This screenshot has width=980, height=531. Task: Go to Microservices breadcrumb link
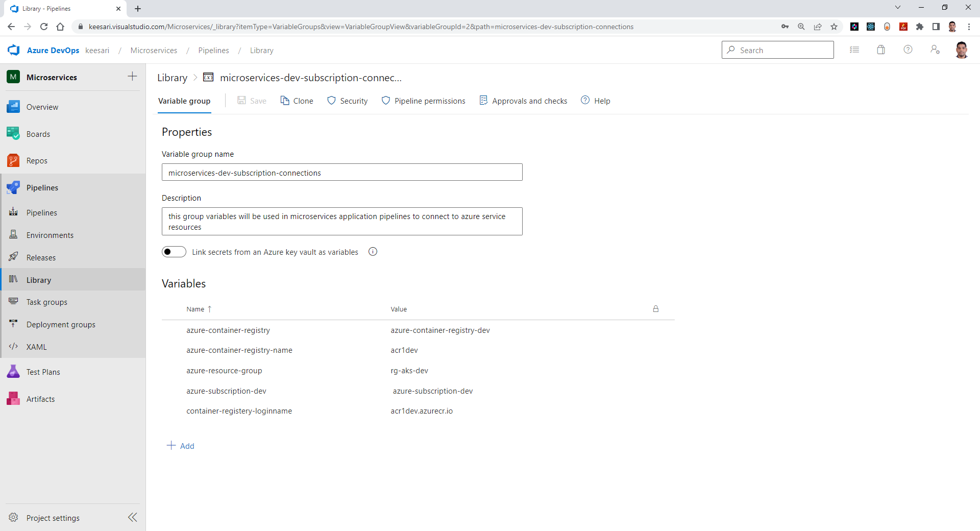click(x=154, y=51)
